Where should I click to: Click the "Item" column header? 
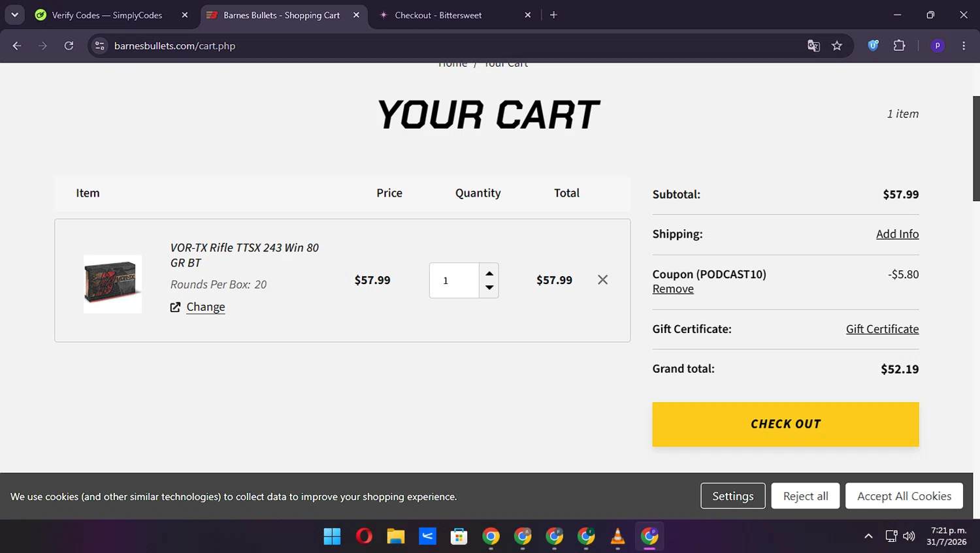[88, 193]
